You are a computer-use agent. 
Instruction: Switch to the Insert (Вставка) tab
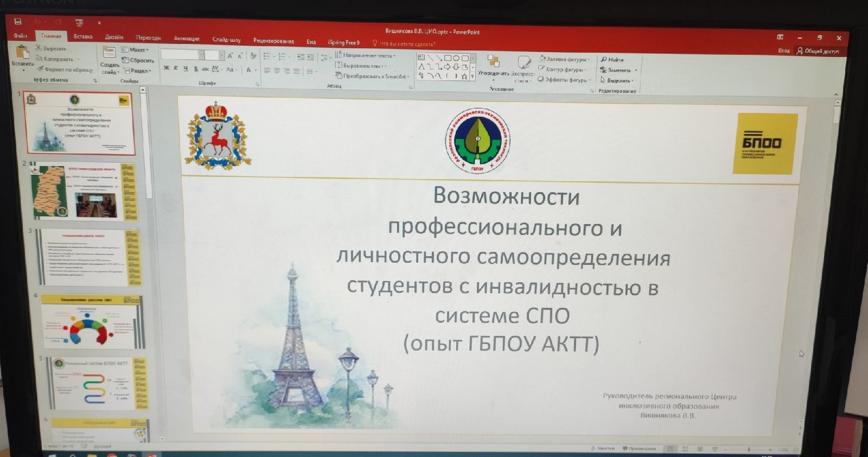pyautogui.click(x=83, y=37)
